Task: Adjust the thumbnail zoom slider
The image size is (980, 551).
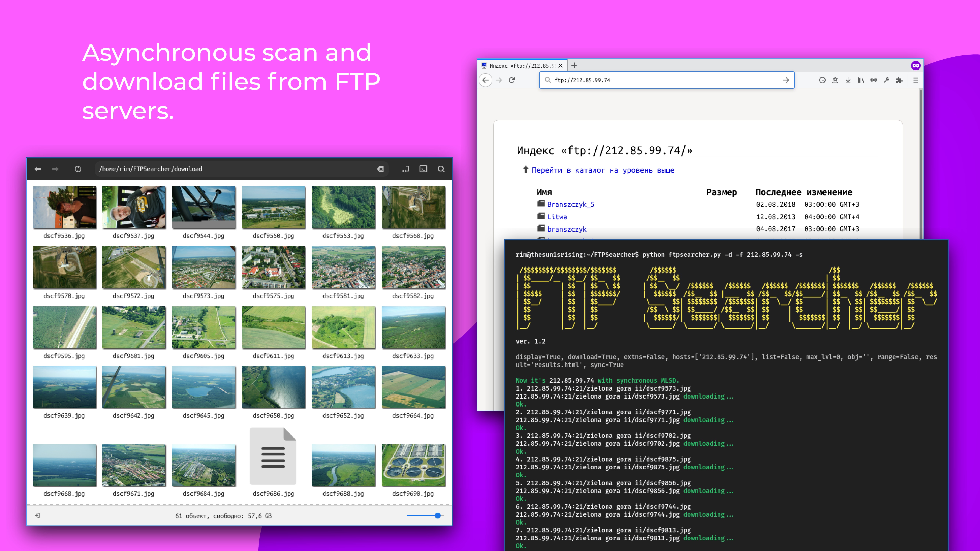Action: coord(438,516)
